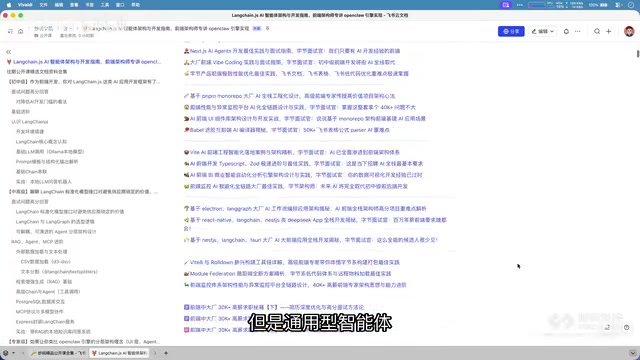Select outline item 'Prompt模板与结构化输出解析'
The height and width of the screenshot is (360, 640).
coord(47,162)
